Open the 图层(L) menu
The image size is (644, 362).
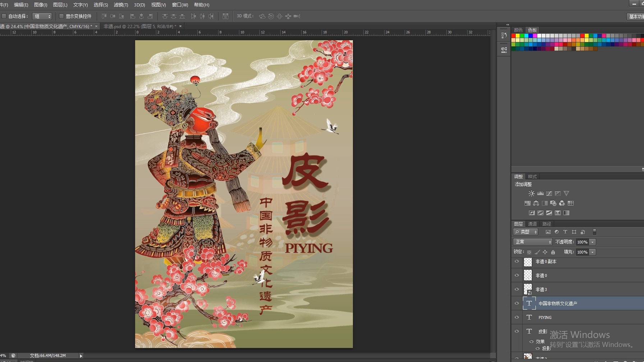(60, 5)
